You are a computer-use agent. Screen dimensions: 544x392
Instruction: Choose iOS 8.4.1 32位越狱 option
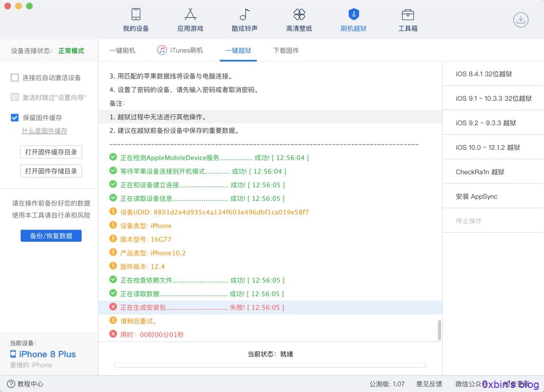(x=493, y=74)
